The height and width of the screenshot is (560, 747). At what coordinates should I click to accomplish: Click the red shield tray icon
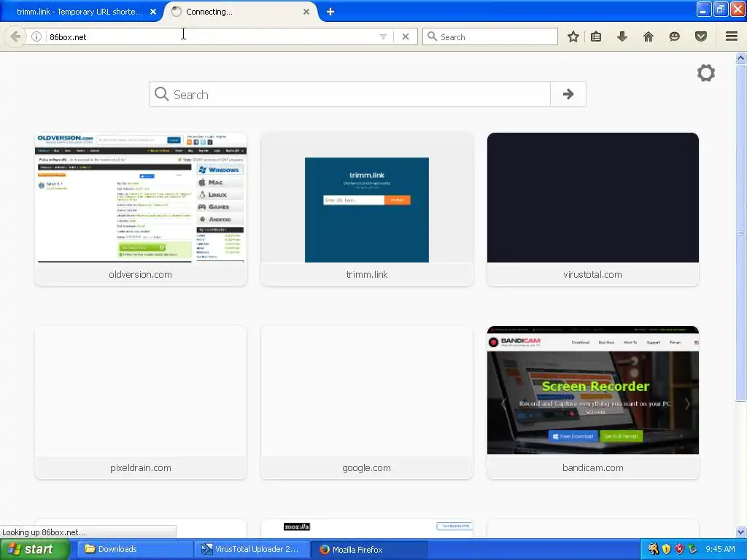tap(679, 549)
